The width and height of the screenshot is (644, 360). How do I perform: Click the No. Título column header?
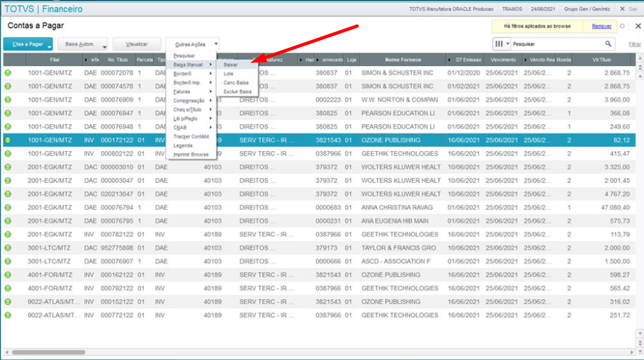pos(118,60)
